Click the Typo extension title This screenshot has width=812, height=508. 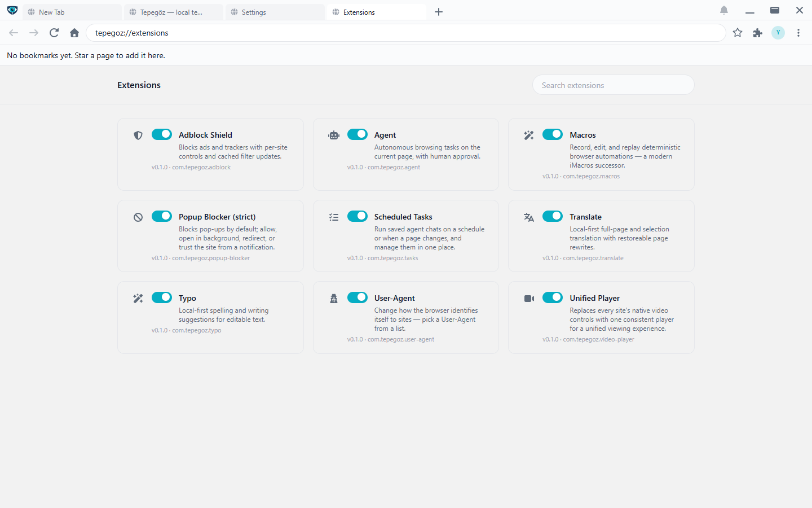187,298
